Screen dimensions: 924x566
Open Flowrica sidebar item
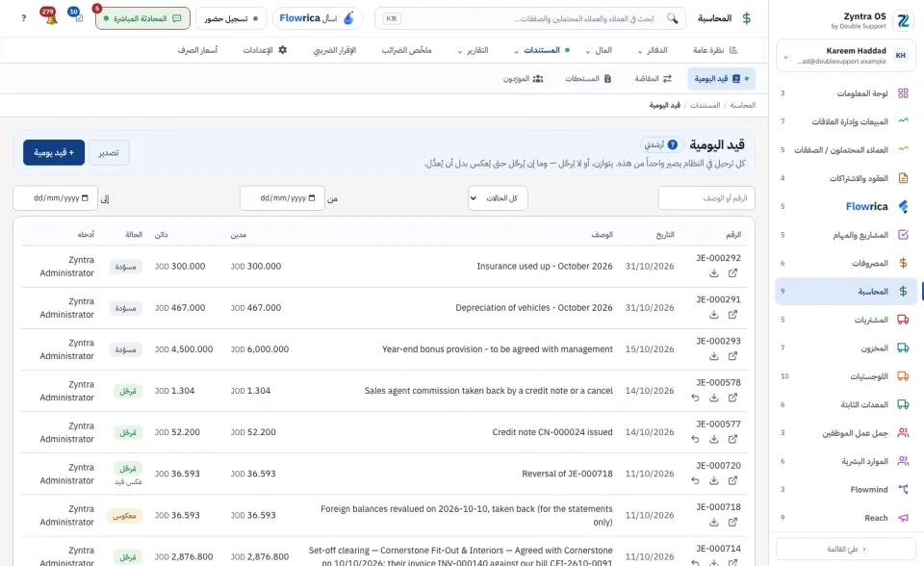click(846, 206)
